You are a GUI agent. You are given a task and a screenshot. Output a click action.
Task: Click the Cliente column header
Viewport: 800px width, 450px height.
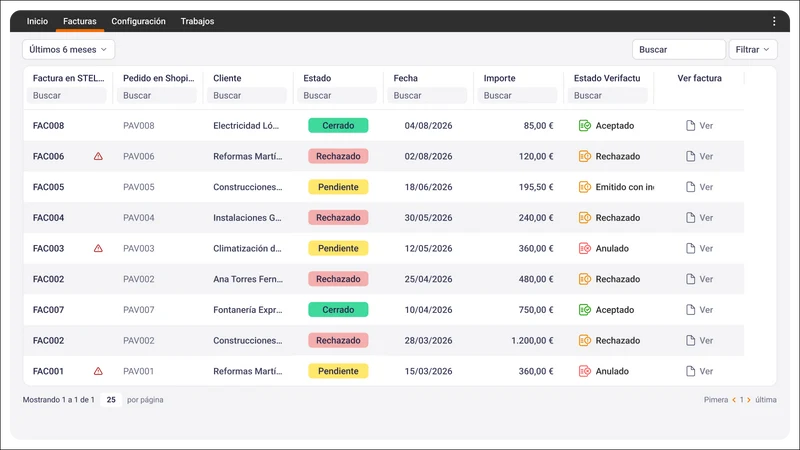(x=227, y=78)
